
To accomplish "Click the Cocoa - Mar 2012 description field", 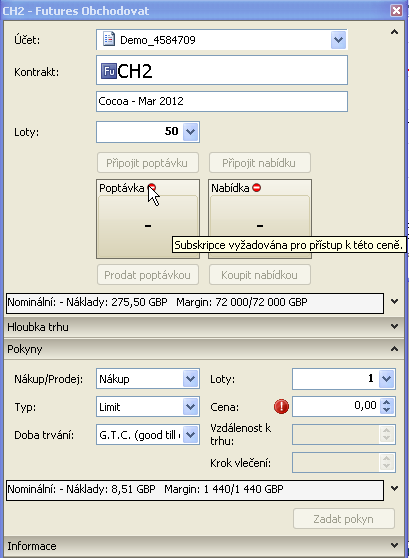I will (222, 101).
